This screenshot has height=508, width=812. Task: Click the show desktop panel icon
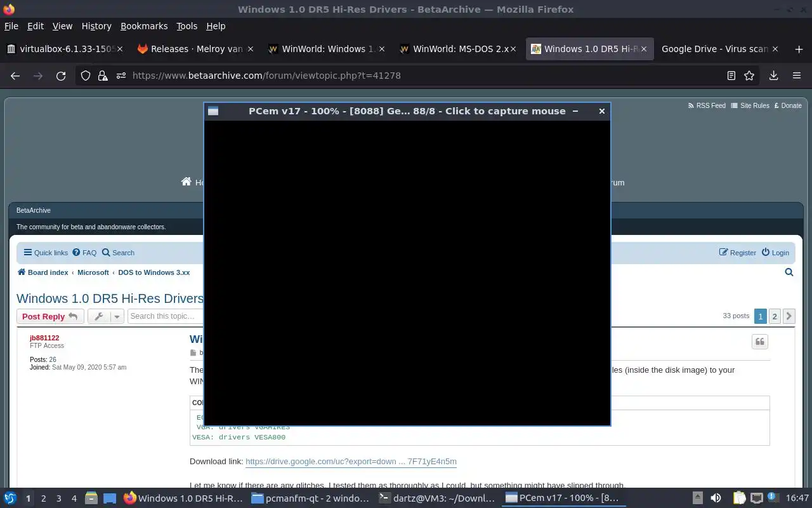[110, 498]
